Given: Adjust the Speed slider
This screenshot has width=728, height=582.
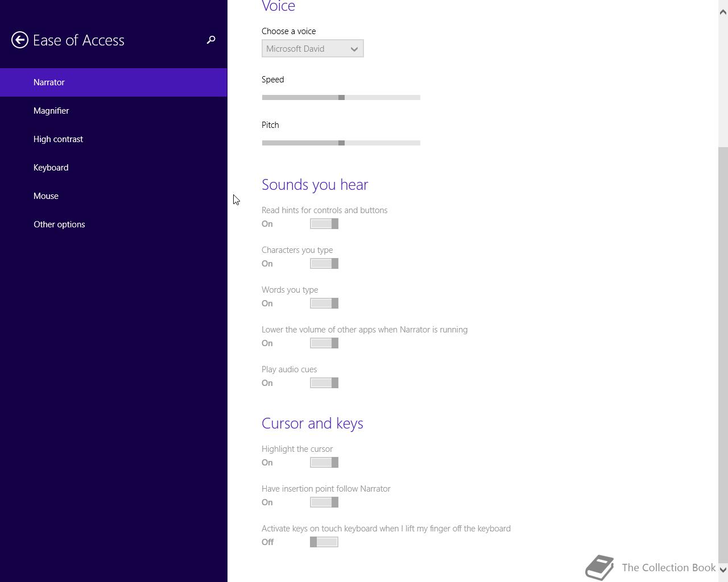Looking at the screenshot, I should pyautogui.click(x=341, y=98).
